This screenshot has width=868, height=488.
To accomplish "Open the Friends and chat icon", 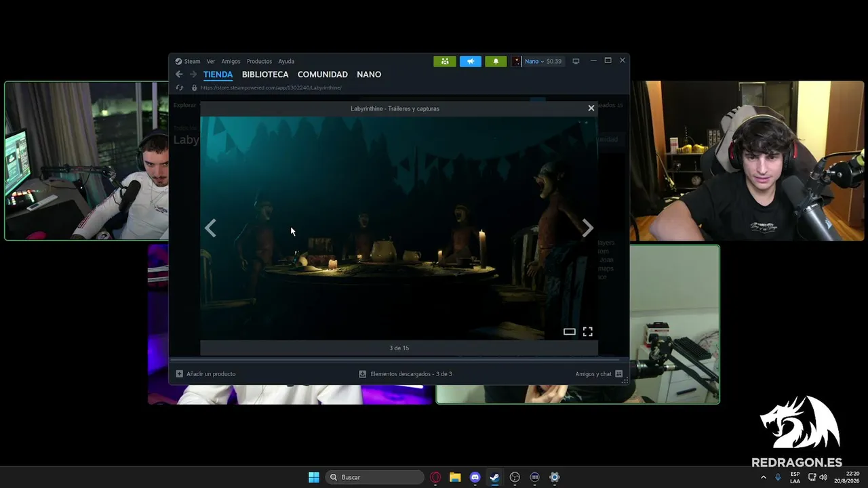I will (x=618, y=373).
